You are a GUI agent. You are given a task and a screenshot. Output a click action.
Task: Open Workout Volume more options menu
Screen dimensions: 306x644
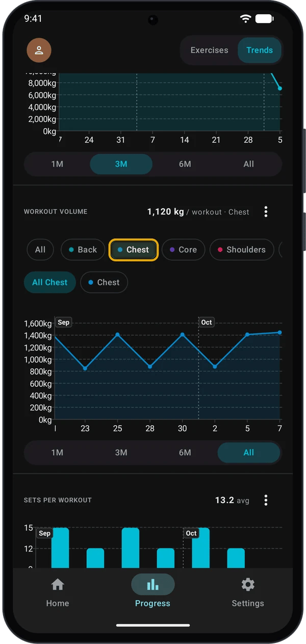266,212
